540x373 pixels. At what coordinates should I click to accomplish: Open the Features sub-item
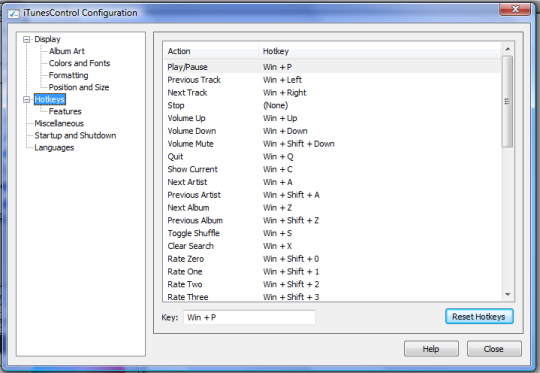pyautogui.click(x=65, y=112)
